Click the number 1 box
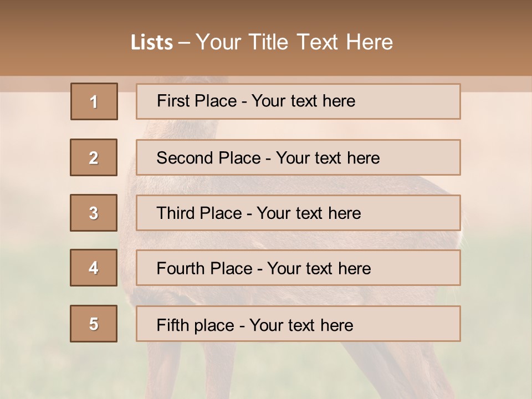The width and height of the screenshot is (532, 399). [x=94, y=101]
